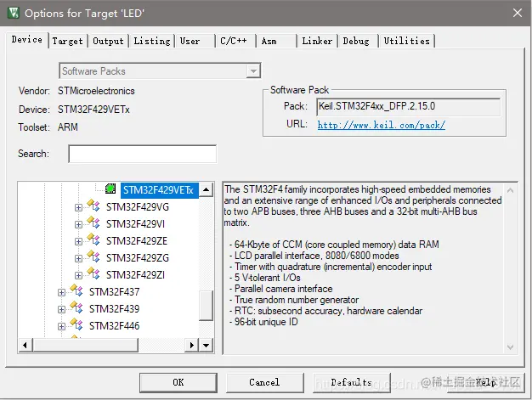Click the device tree scroll down arrow
Screen dimensions: 532x400
206,346
